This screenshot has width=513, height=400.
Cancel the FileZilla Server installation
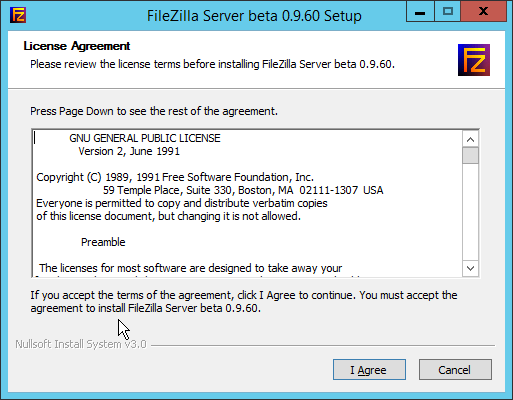(455, 369)
